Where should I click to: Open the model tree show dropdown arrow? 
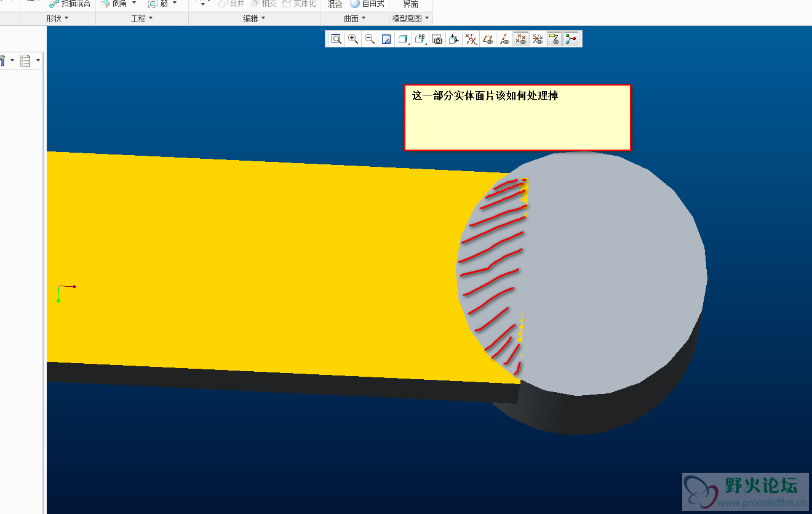38,60
